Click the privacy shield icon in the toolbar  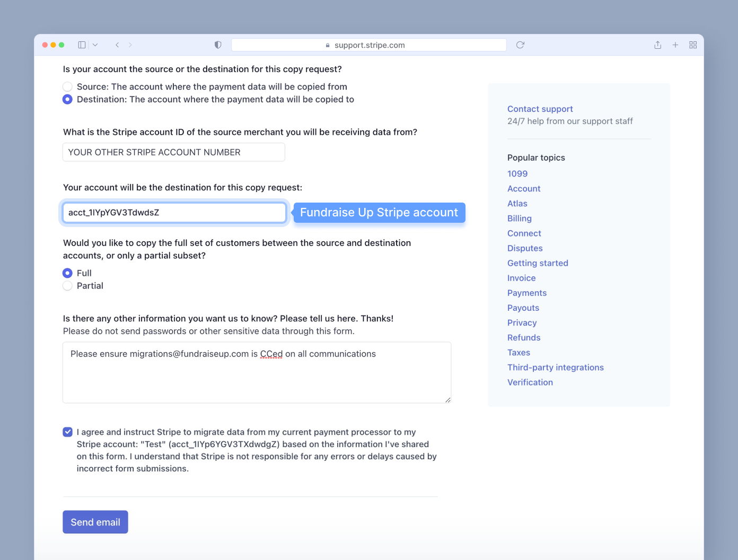point(217,45)
